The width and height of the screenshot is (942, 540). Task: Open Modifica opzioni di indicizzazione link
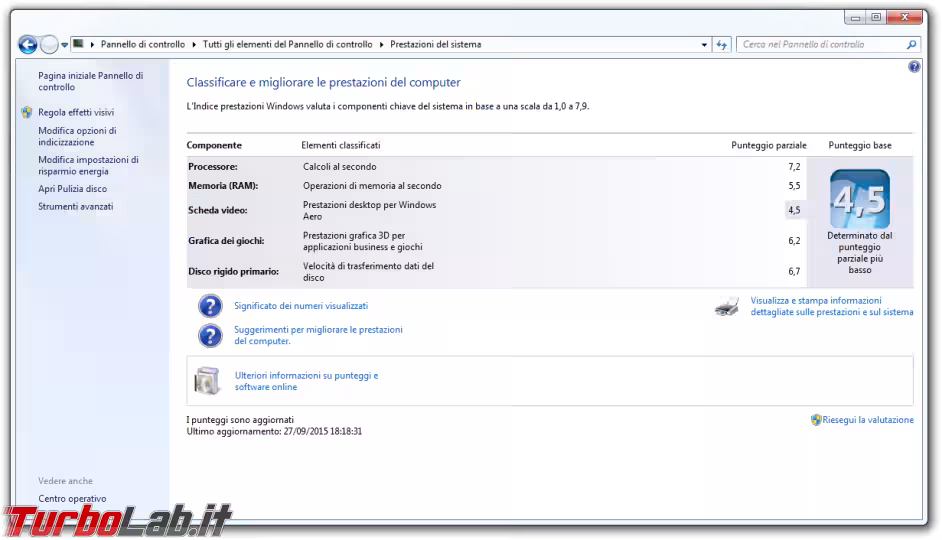(77, 137)
